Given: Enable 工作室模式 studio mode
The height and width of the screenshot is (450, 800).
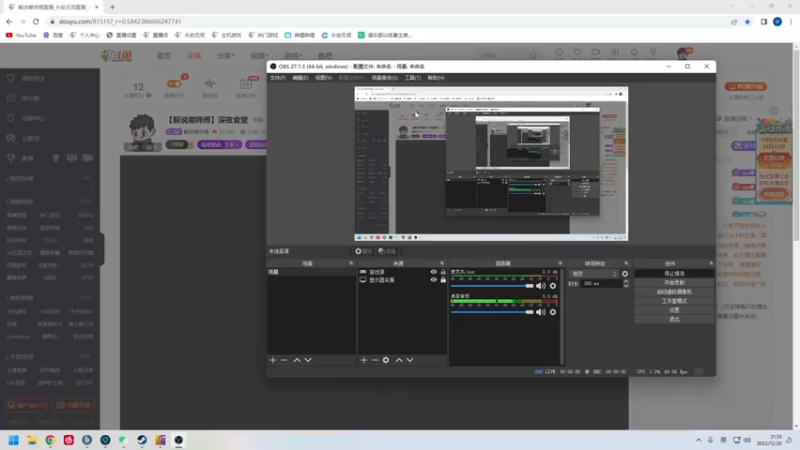Looking at the screenshot, I should pyautogui.click(x=674, y=301).
